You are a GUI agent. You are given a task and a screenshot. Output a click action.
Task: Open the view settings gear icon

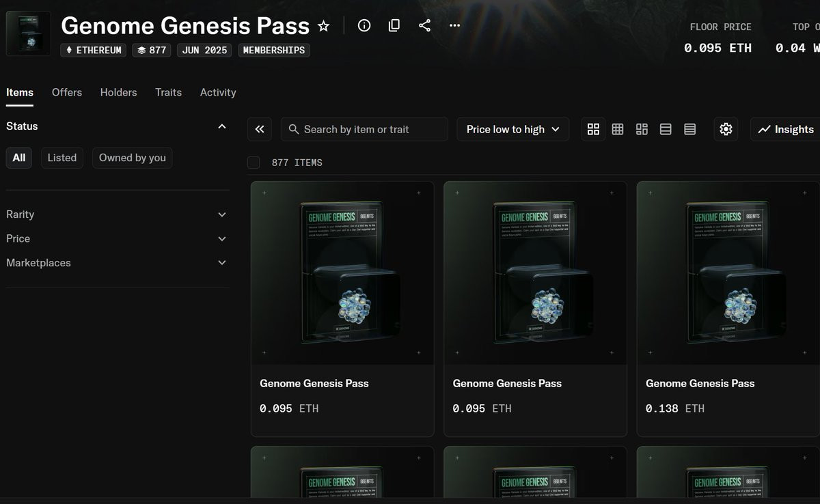click(726, 129)
